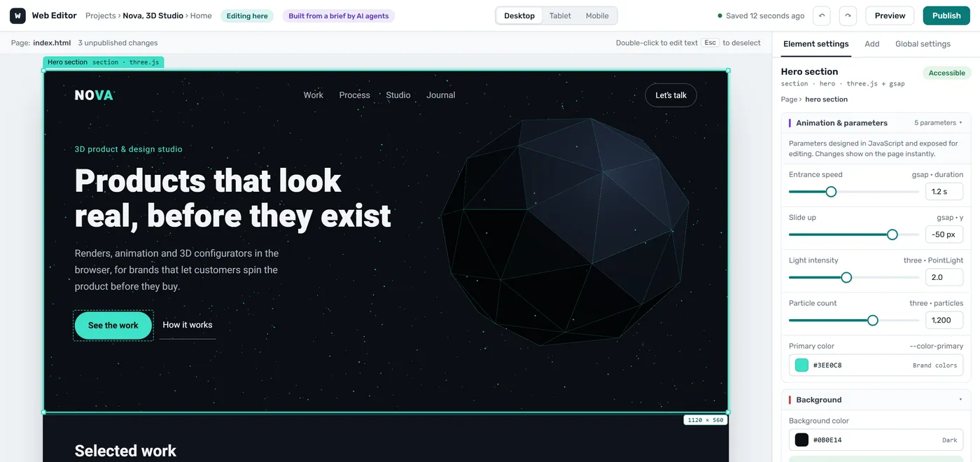Click the 1120 × 560 size badge
This screenshot has height=462, width=980.
(706, 420)
